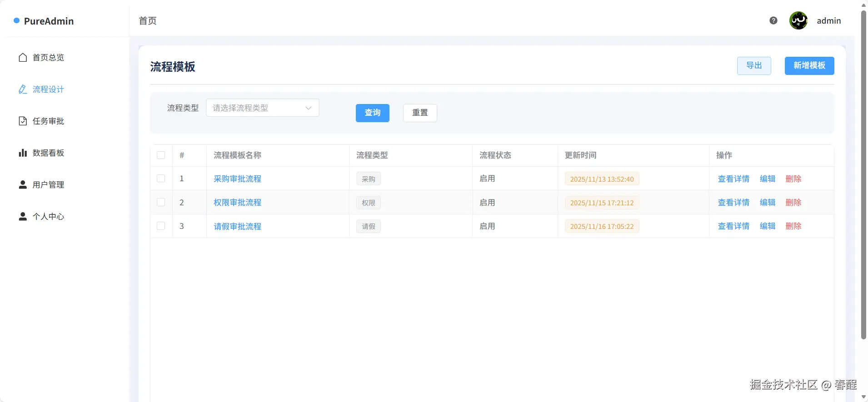Viewport: 868px width, 402px height.
Task: Toggle the select-all checkbox in table header
Action: [x=161, y=155]
